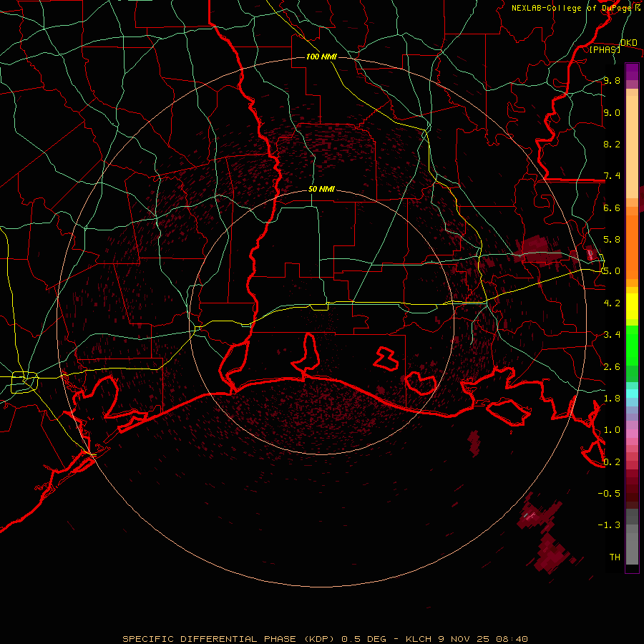The image size is (644, 644).
Task: Click the DKD product label
Action: point(629,42)
